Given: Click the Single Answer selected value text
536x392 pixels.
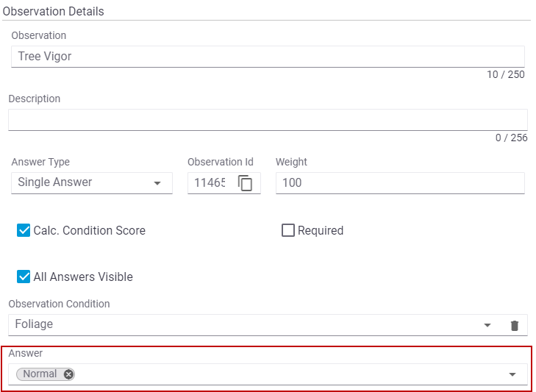Looking at the screenshot, I should [x=55, y=182].
